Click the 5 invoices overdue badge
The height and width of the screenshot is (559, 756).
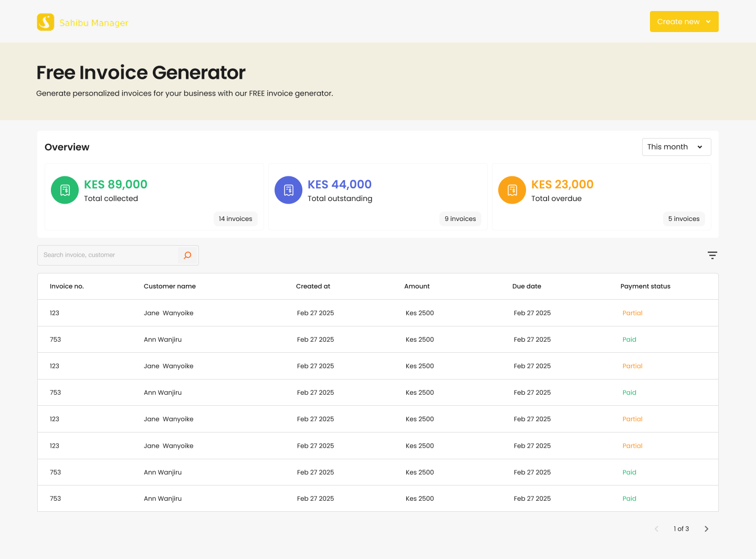(684, 219)
